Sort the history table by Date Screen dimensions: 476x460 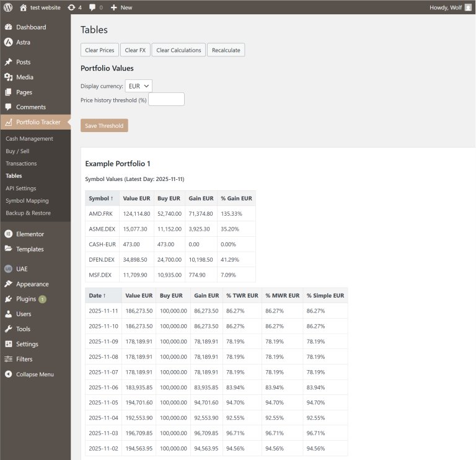pos(97,296)
